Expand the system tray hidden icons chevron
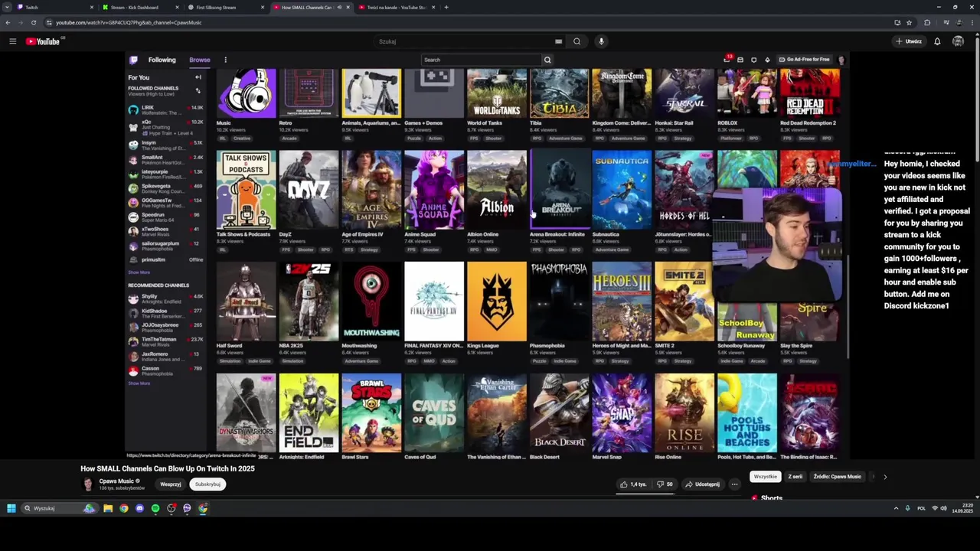Screen dimensions: 980x551 pyautogui.click(x=896, y=508)
